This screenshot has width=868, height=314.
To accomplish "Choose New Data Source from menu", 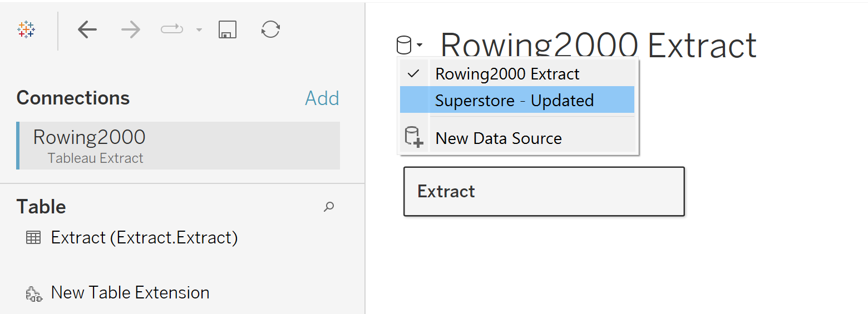I will click(x=498, y=138).
